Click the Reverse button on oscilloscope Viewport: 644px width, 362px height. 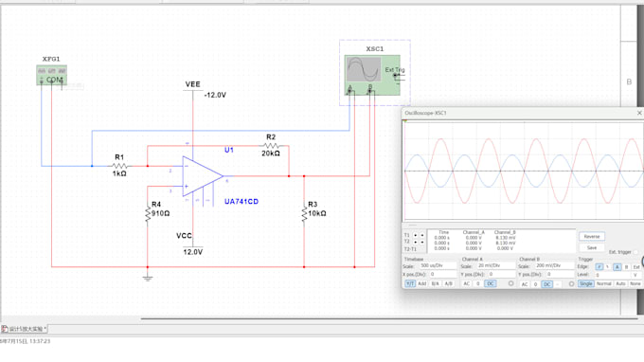pos(592,237)
